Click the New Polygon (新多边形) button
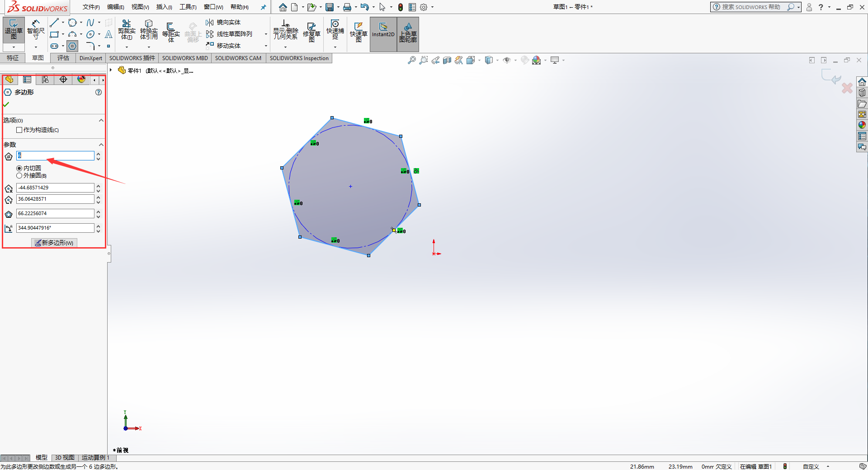Screen dimensions: 868x470 tap(54, 243)
